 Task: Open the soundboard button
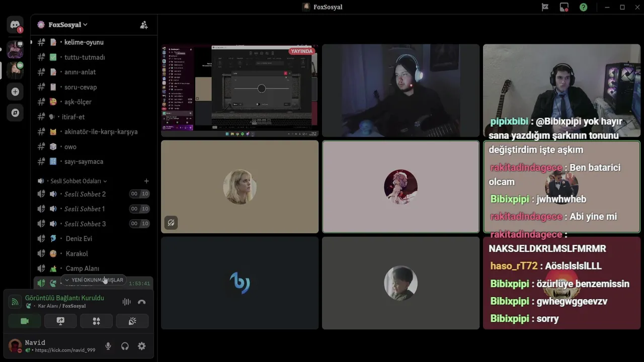pyautogui.click(x=132, y=321)
